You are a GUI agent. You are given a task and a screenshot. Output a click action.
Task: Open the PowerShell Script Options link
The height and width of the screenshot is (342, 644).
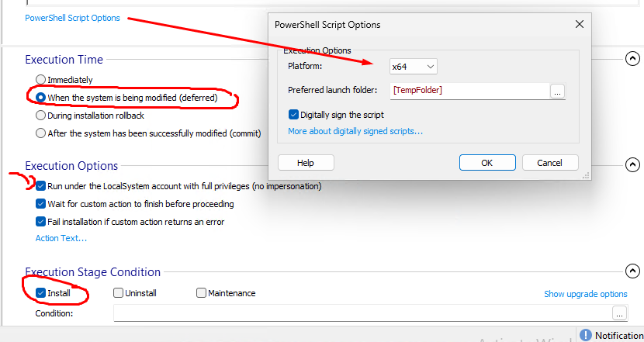pyautogui.click(x=72, y=18)
